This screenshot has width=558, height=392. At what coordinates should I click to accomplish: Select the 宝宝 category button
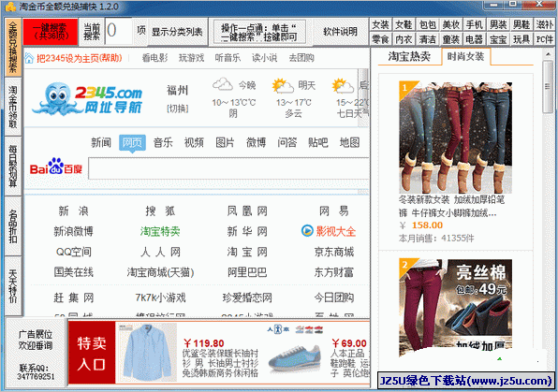click(x=498, y=39)
